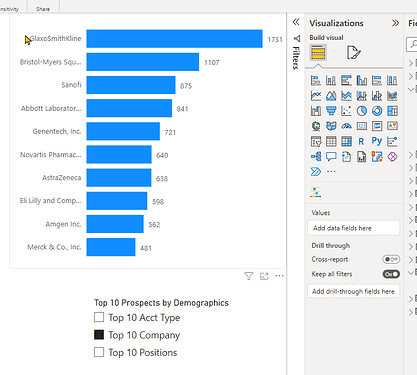Select the Clustered bar chart visual
The width and height of the screenshot is (417, 375).
346,80
